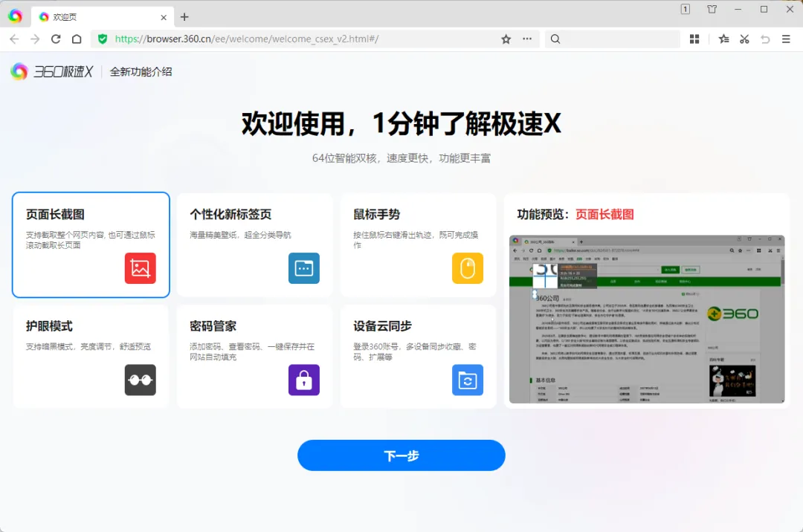The height and width of the screenshot is (532, 803).
Task: Bookmark this page with the star
Action: click(506, 39)
